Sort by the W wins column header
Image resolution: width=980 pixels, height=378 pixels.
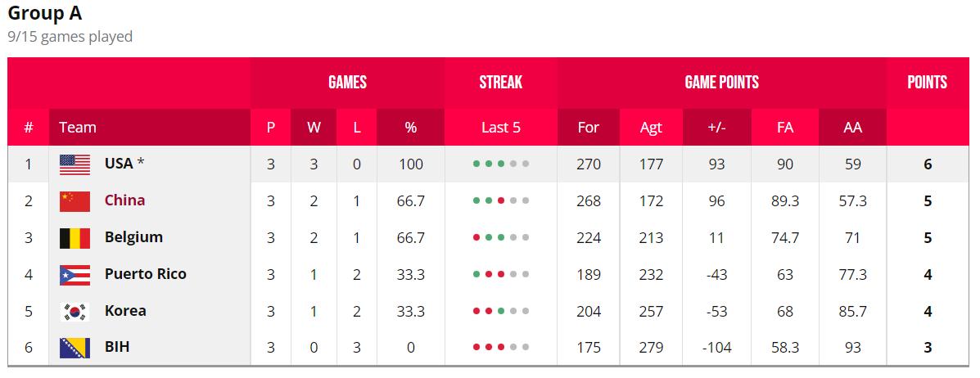point(314,128)
